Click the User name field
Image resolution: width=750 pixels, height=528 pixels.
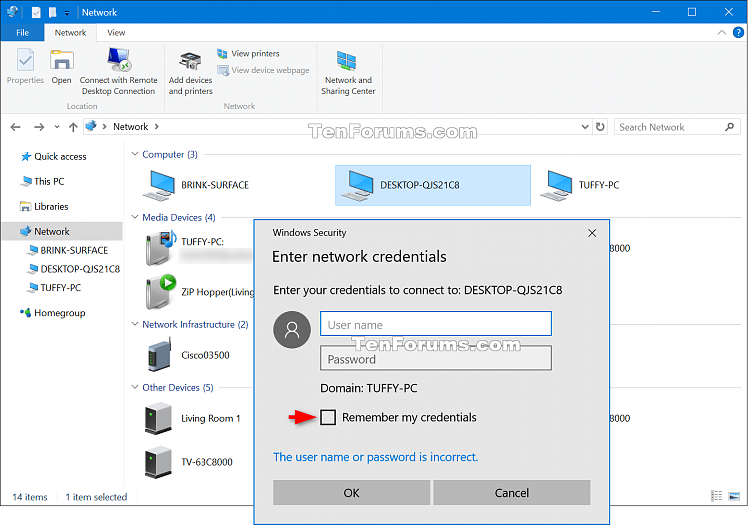(435, 324)
